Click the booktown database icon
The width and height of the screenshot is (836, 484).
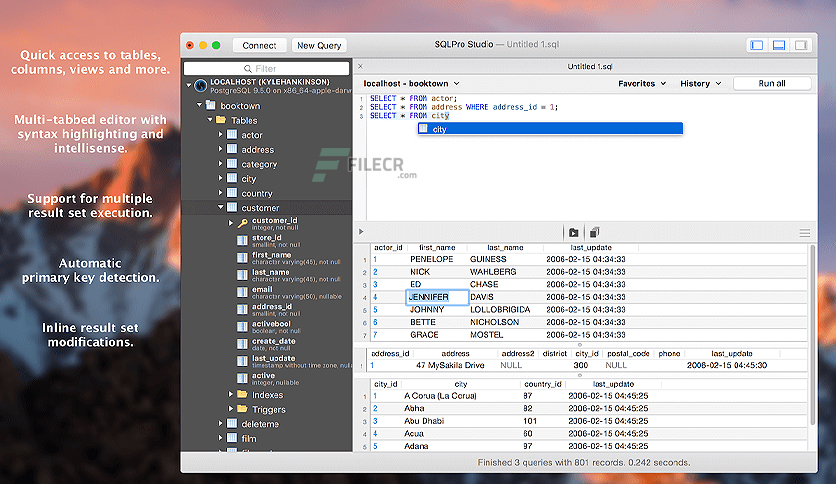211,105
